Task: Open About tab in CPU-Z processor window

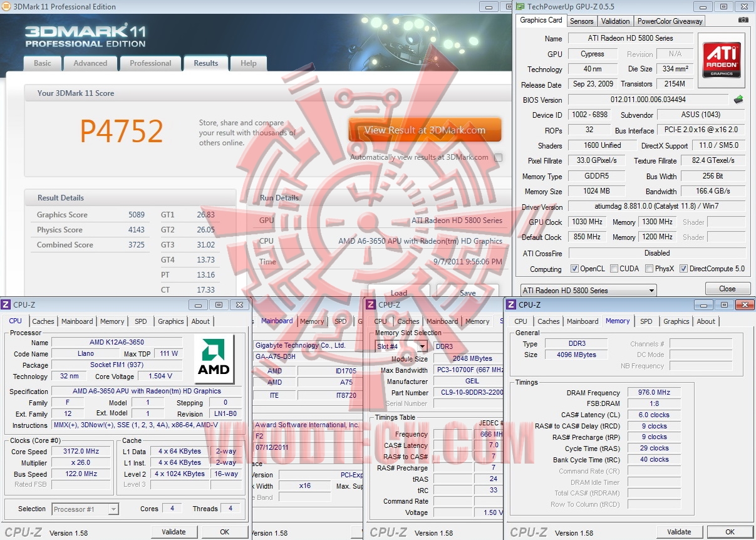Action: pyautogui.click(x=200, y=321)
